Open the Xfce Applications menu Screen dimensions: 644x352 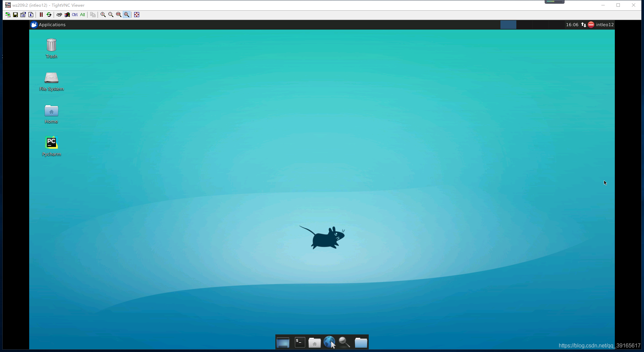coord(48,25)
